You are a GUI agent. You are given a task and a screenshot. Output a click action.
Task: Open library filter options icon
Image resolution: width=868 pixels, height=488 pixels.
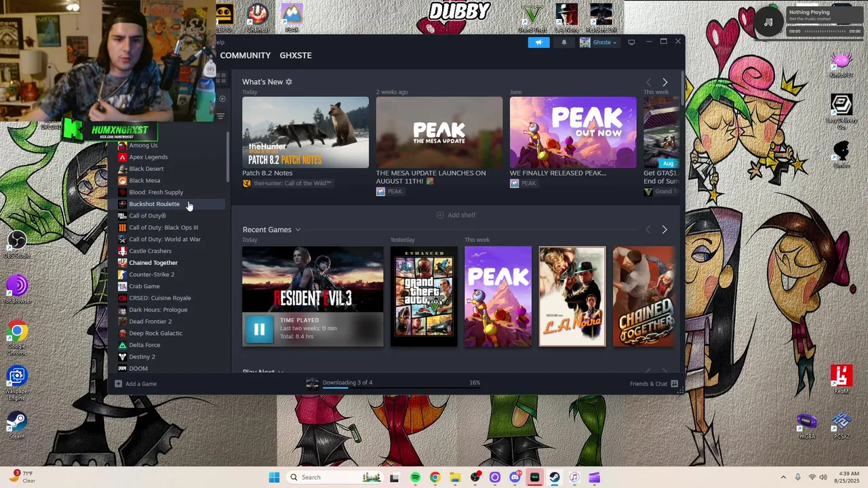tap(220, 117)
